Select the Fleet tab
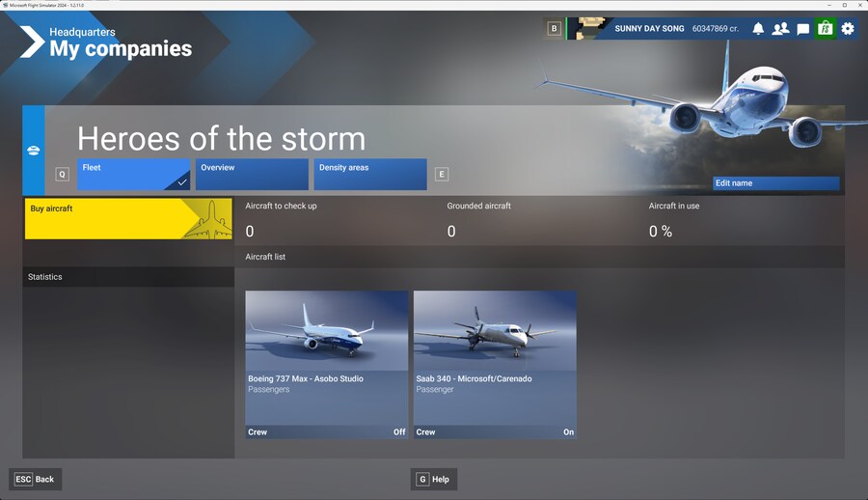The height and width of the screenshot is (500, 868). [x=134, y=174]
